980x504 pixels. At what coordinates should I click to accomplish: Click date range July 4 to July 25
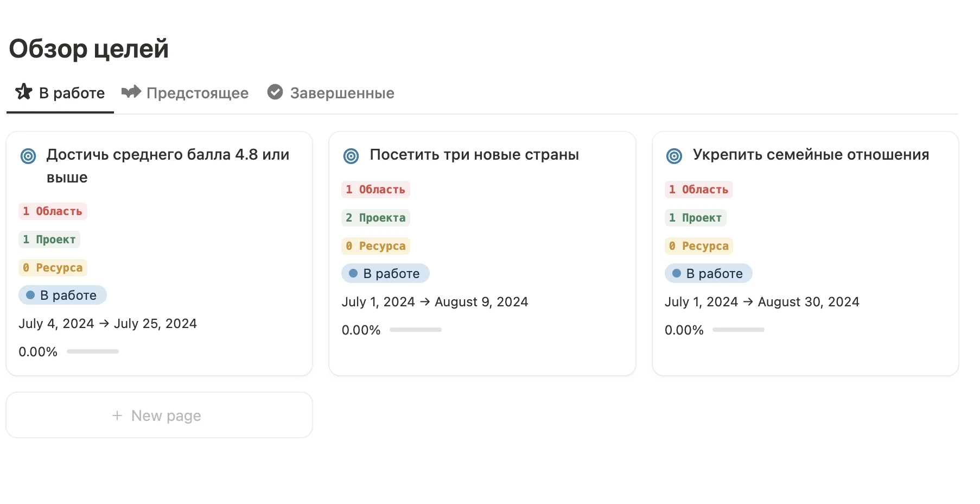(107, 324)
